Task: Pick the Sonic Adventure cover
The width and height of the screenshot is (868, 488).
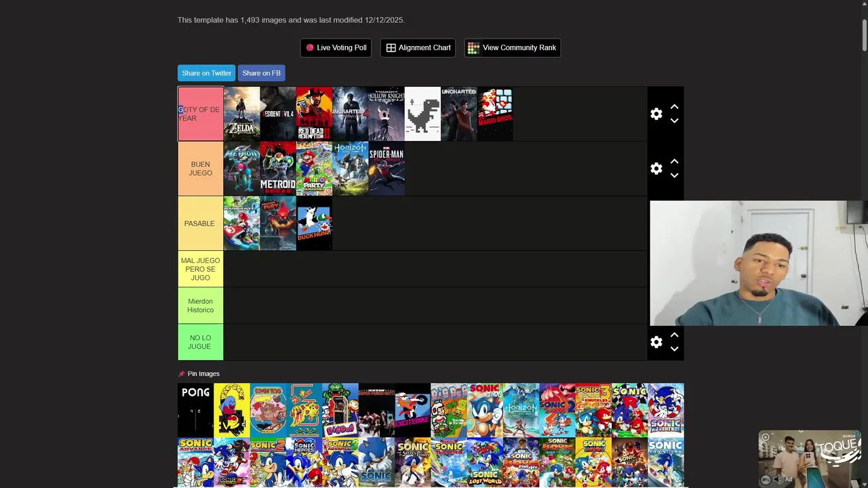Action: [666, 410]
